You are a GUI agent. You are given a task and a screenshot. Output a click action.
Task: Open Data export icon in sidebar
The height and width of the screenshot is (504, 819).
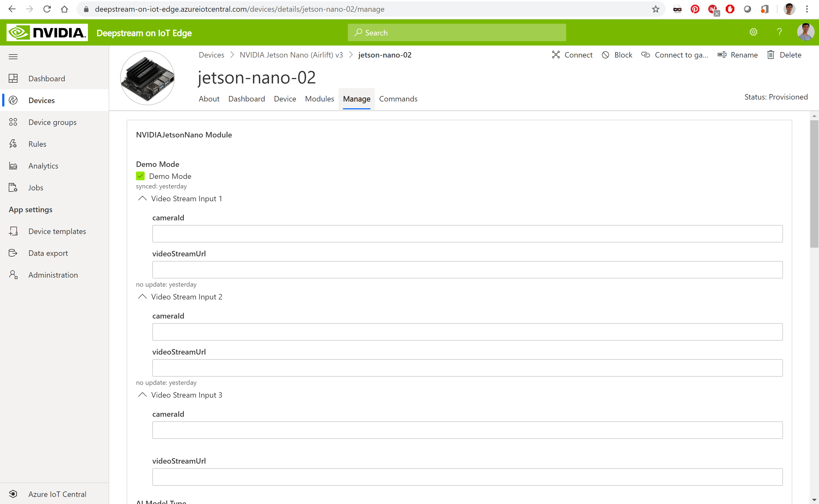[13, 253]
